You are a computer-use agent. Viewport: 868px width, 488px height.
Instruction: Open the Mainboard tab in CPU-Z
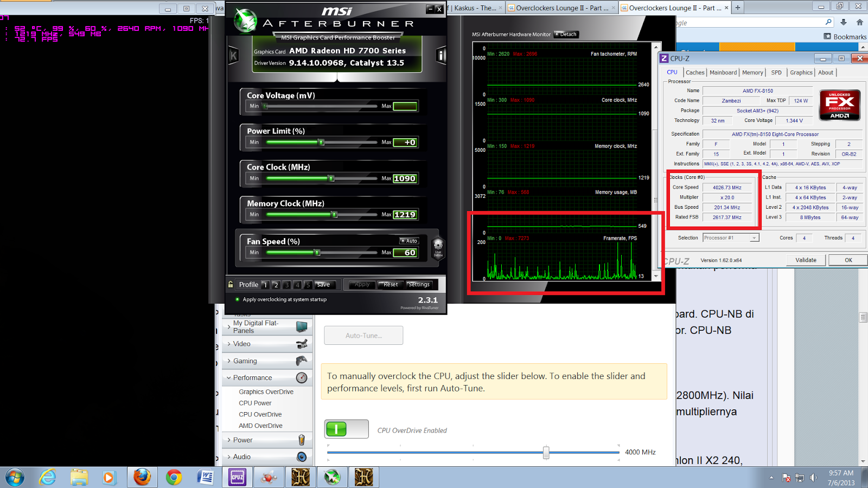(723, 72)
